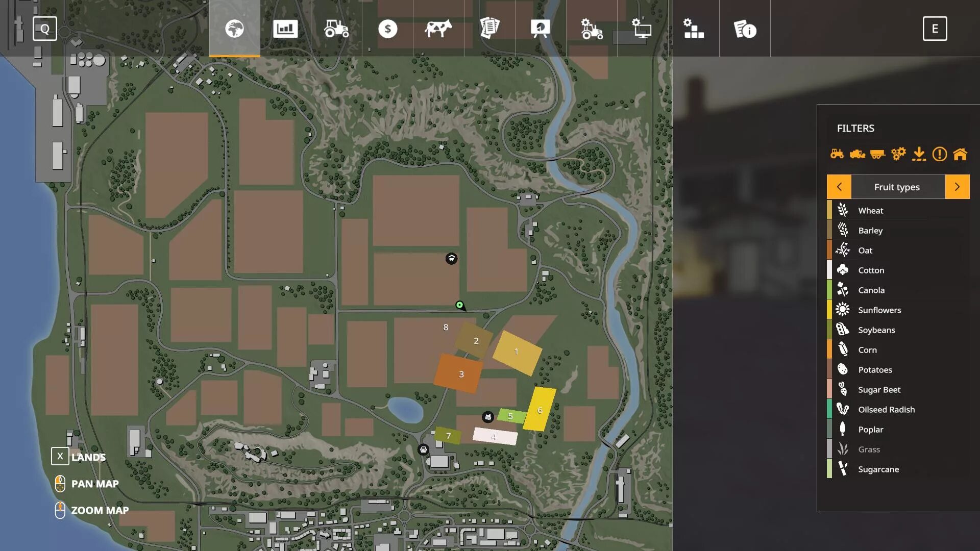The height and width of the screenshot is (551, 980).
Task: Toggle Corn fruit type filter
Action: 868,349
